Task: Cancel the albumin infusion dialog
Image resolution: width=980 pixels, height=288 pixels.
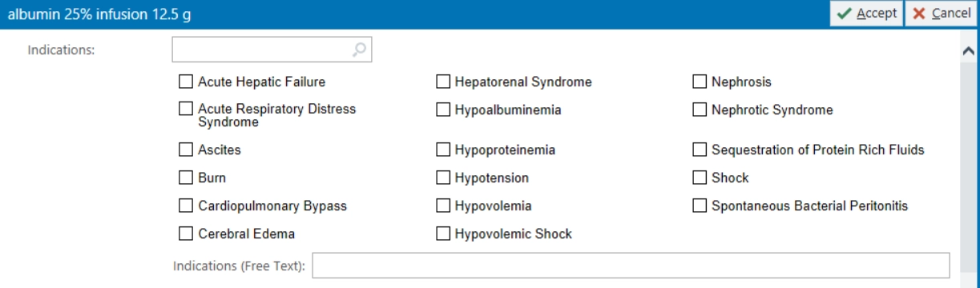Action: (x=941, y=14)
